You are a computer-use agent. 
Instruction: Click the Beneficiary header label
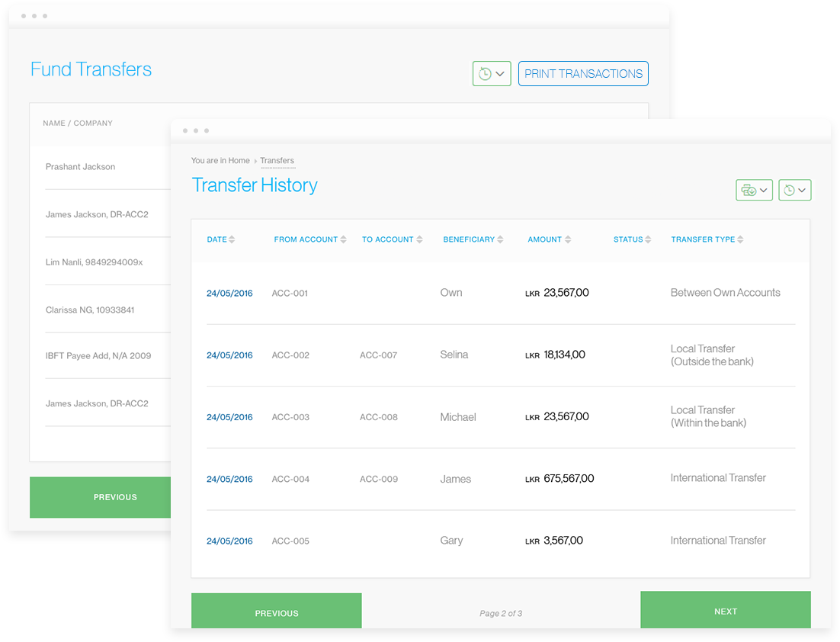[x=469, y=239]
